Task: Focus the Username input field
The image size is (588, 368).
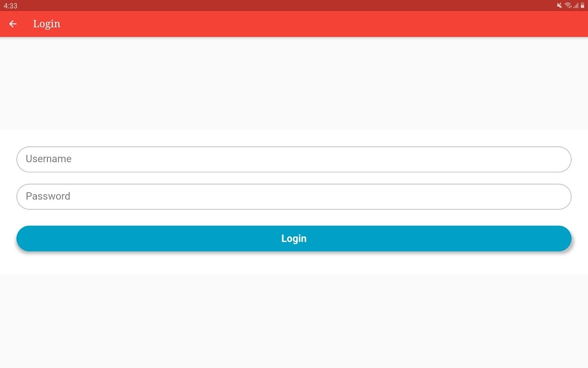Action: tap(294, 160)
